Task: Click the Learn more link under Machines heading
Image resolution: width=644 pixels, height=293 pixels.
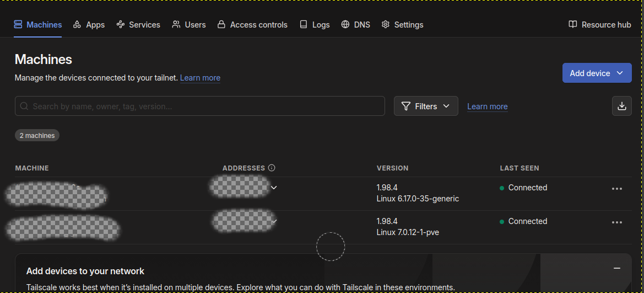Action: click(200, 78)
